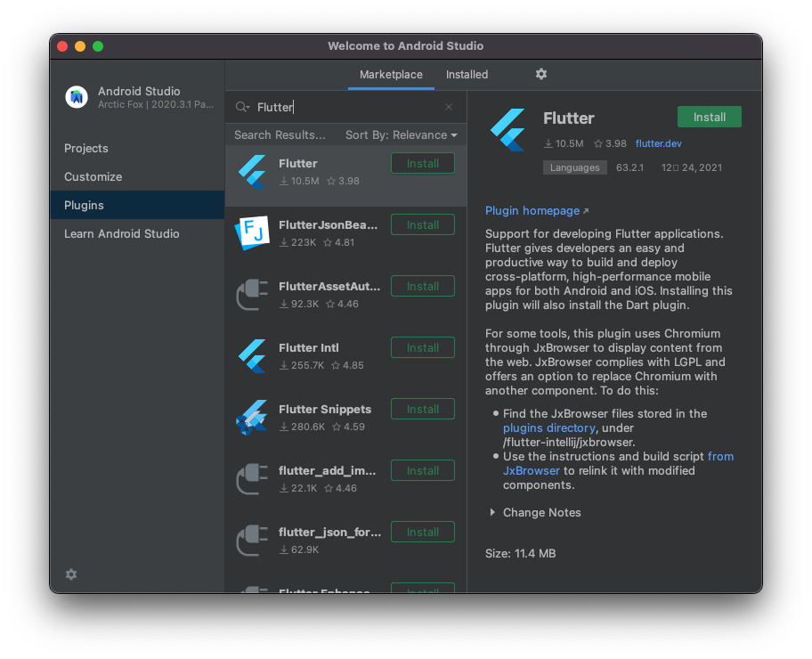Switch to the Marketplace tab
Screen dimensions: 812x659
pyautogui.click(x=391, y=75)
